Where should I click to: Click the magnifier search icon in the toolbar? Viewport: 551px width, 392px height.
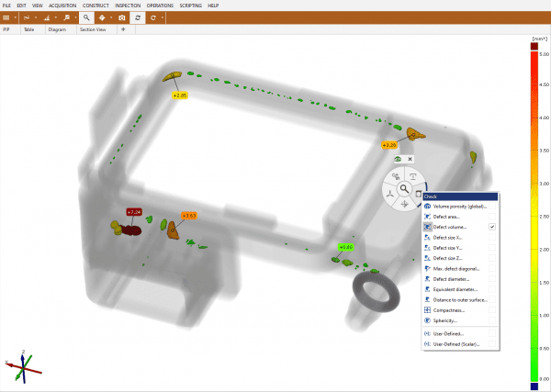[86, 17]
